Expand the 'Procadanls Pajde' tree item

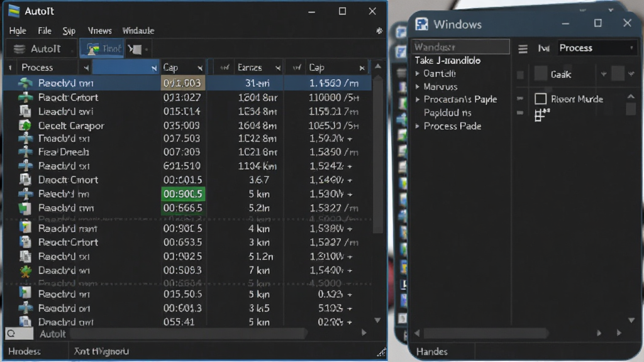(x=418, y=99)
